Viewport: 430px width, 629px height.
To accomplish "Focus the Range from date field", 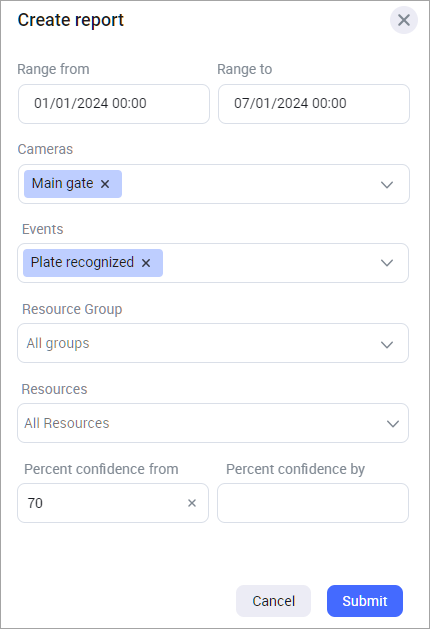I will pyautogui.click(x=114, y=104).
